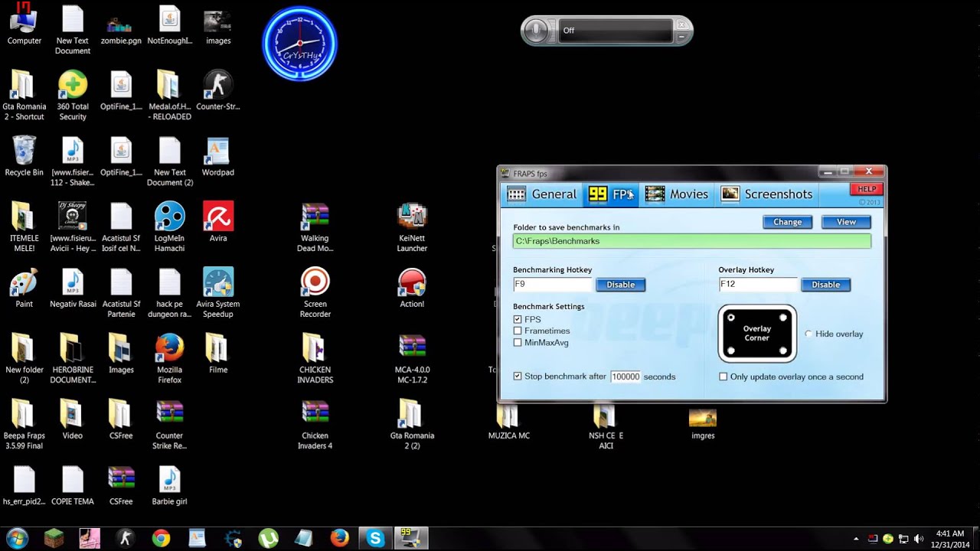Select the Barbie girl MP3 file
Image resolution: width=980 pixels, height=551 pixels.
[x=169, y=486]
